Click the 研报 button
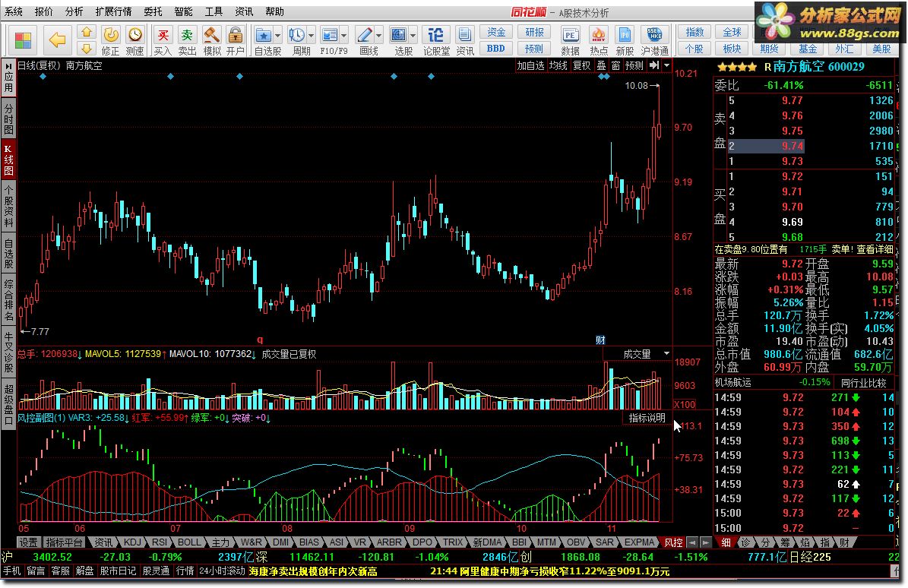The width and height of the screenshot is (908, 588). [534, 33]
